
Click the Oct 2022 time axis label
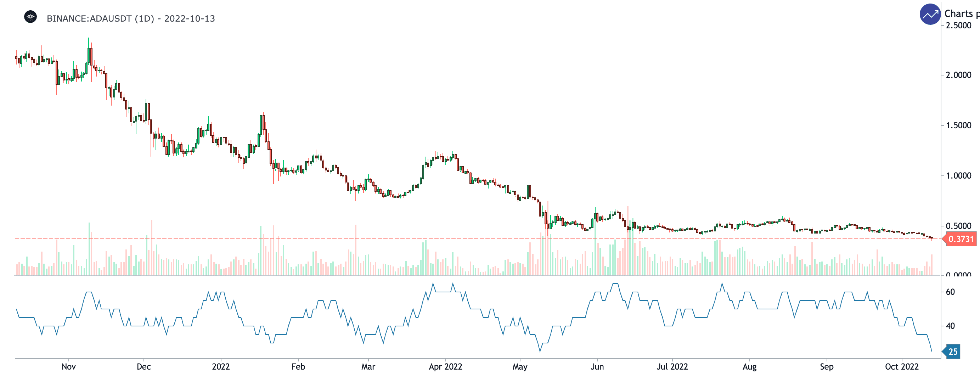click(x=901, y=367)
